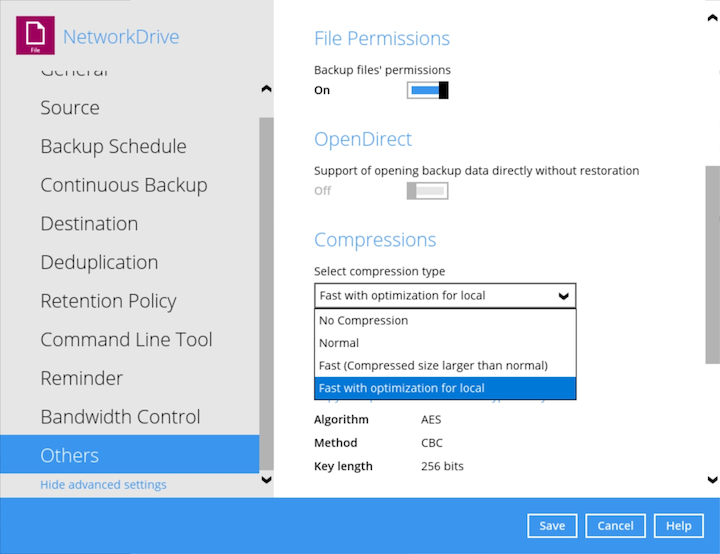This screenshot has height=554, width=720.
Task: Click the main panel scroll up arrow
Action: click(x=713, y=18)
